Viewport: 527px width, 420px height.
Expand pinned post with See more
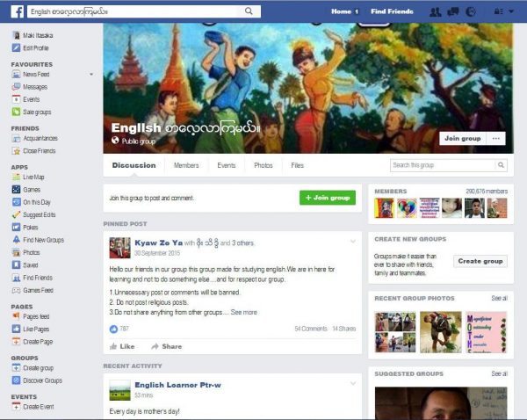(x=243, y=312)
